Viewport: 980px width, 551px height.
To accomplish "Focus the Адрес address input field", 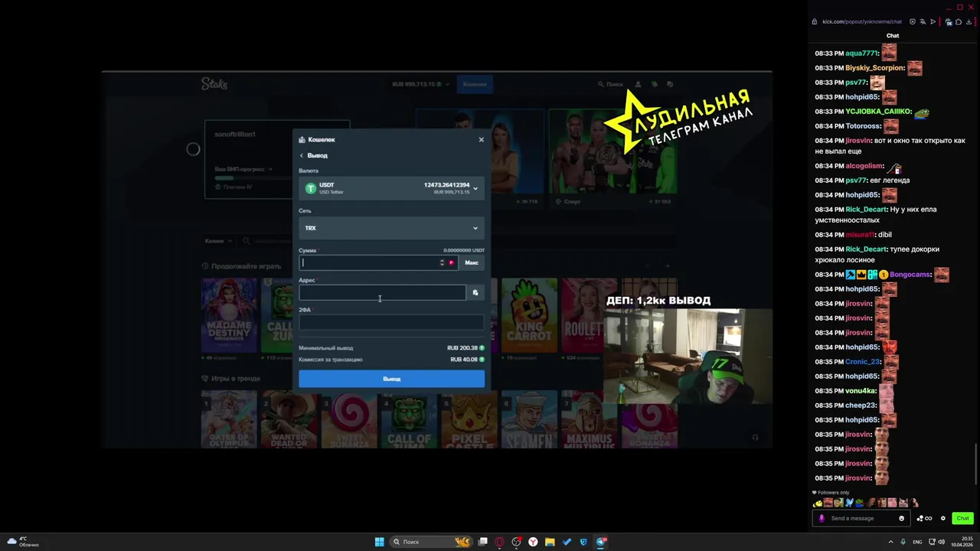I will tap(382, 292).
